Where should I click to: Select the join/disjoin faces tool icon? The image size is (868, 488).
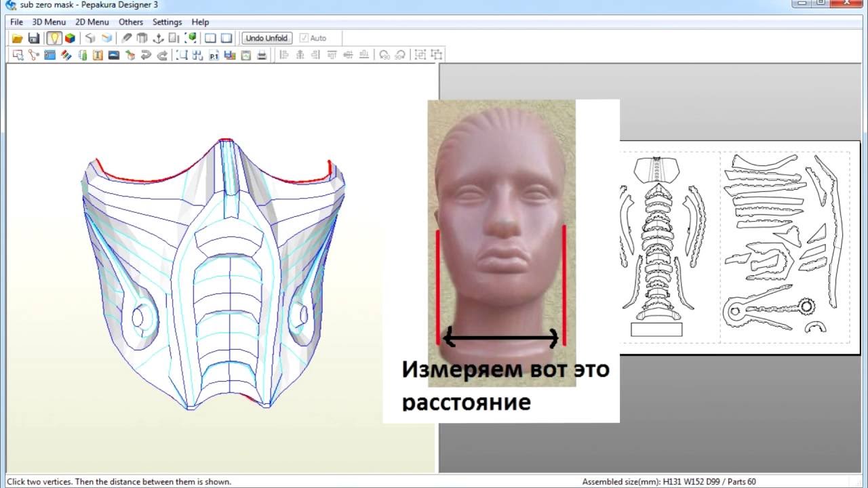pos(33,55)
